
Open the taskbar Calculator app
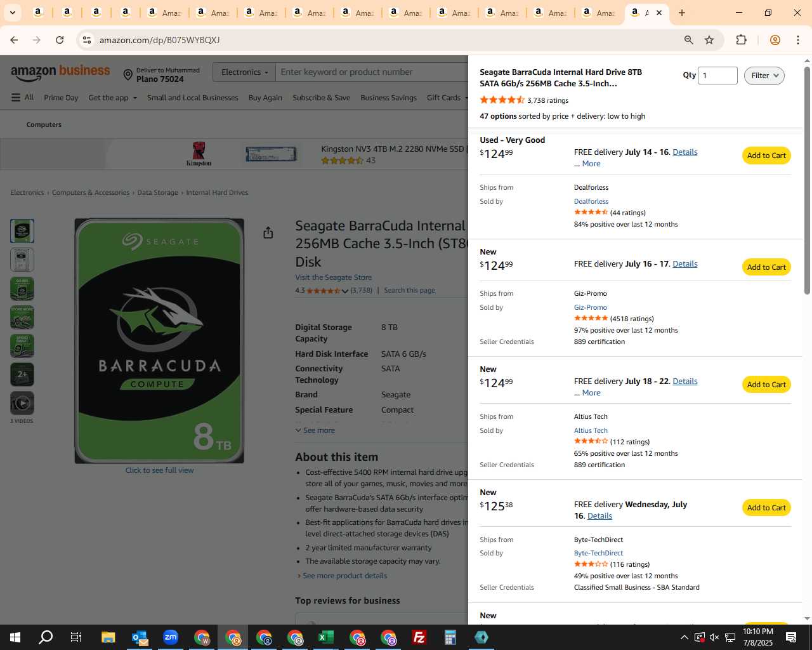pos(450,637)
